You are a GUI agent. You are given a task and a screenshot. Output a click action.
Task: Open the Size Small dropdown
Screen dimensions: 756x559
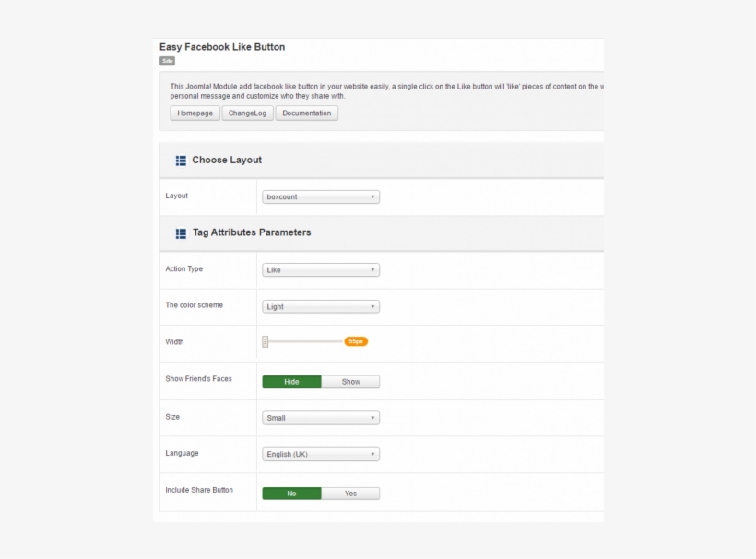click(x=321, y=418)
